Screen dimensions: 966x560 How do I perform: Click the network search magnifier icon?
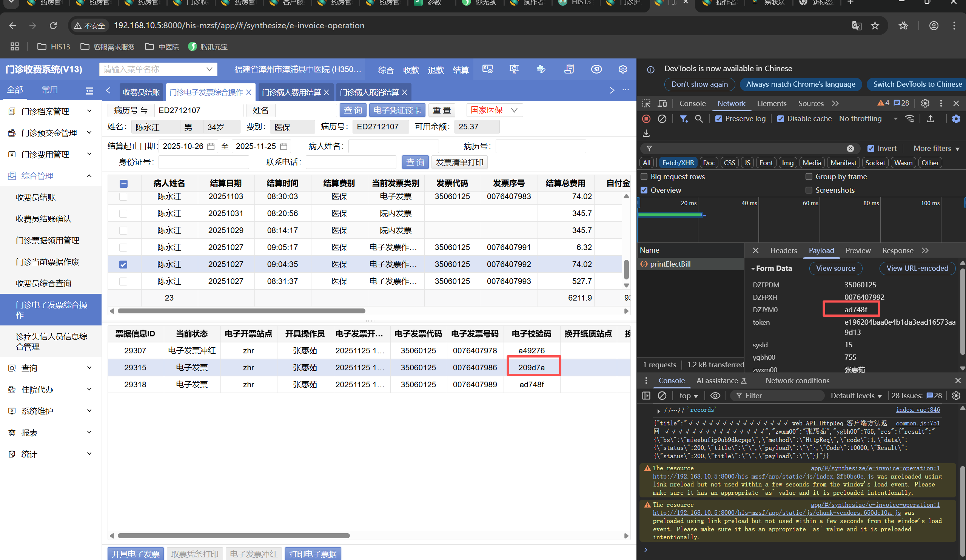[x=699, y=119]
